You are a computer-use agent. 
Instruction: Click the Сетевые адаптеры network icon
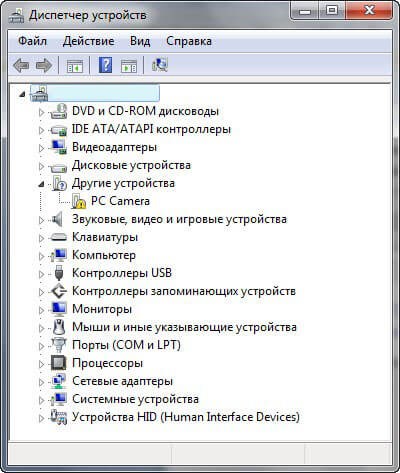pos(59,381)
